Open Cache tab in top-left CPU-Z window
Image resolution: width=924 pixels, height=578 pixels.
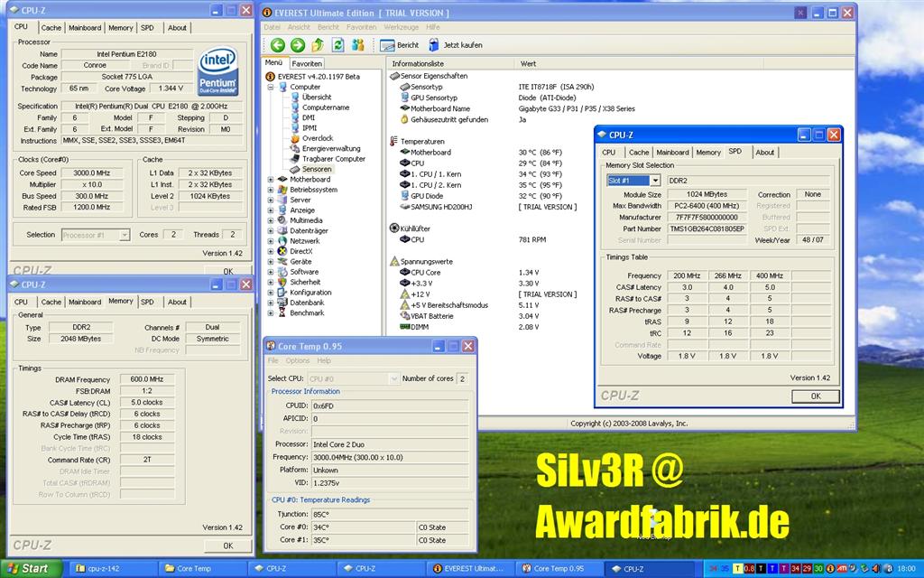tap(51, 28)
